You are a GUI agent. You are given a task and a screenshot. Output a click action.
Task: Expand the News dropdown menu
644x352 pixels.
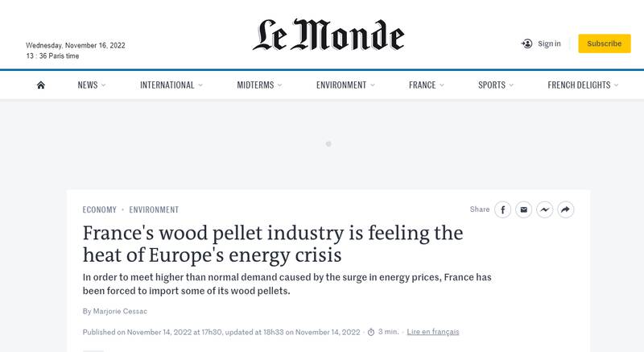103,85
